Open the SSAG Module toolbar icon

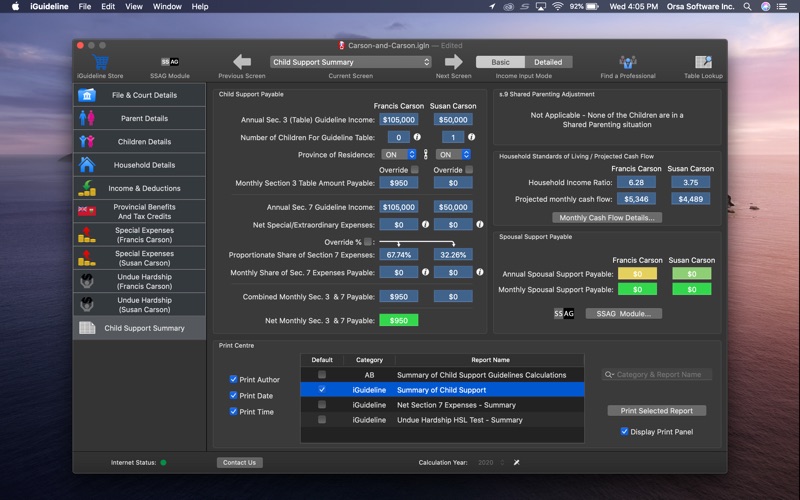pyautogui.click(x=170, y=62)
